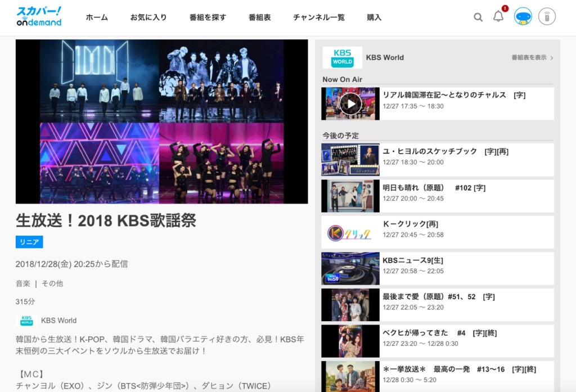
Task: Click 2018/12/28(金) 20:25から配信 date text
Action: pos(71,264)
